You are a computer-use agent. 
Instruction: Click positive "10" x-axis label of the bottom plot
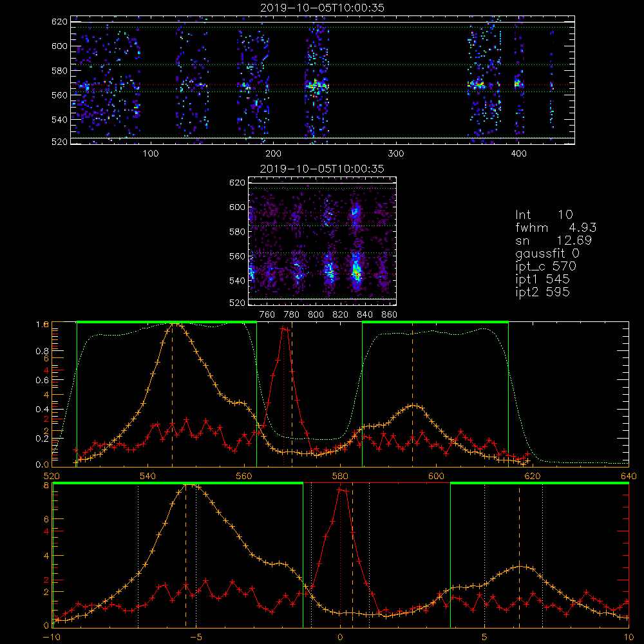(x=629, y=638)
